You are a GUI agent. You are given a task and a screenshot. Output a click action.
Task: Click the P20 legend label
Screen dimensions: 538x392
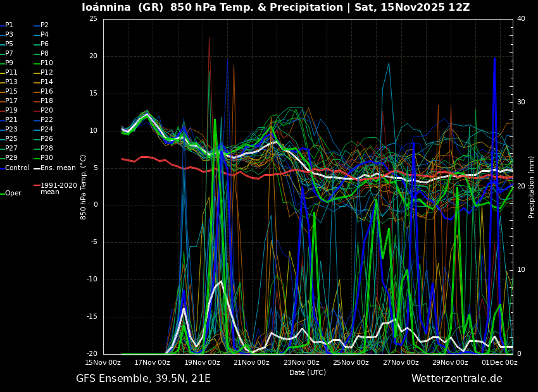tap(46, 111)
